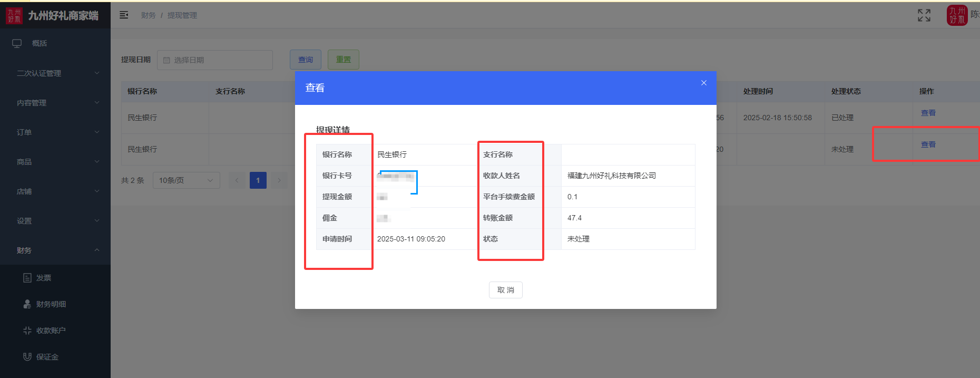Click the 收款账户 icon

point(27,331)
